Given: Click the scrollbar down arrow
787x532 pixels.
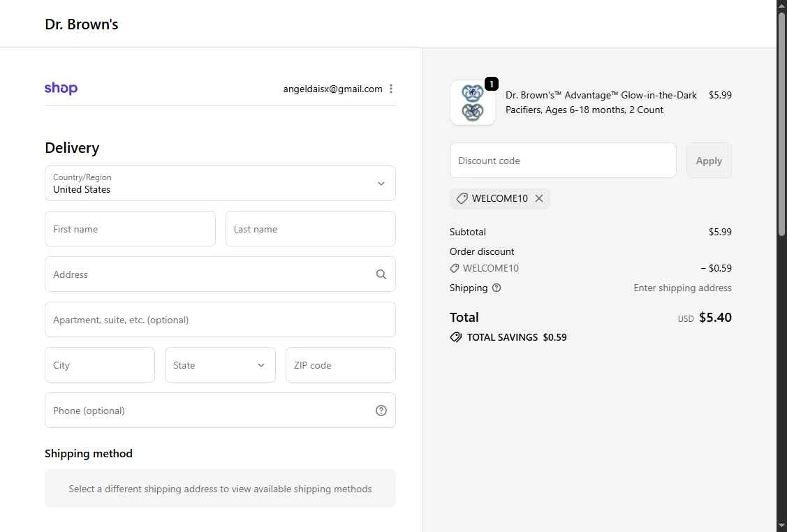Looking at the screenshot, I should tap(781, 526).
